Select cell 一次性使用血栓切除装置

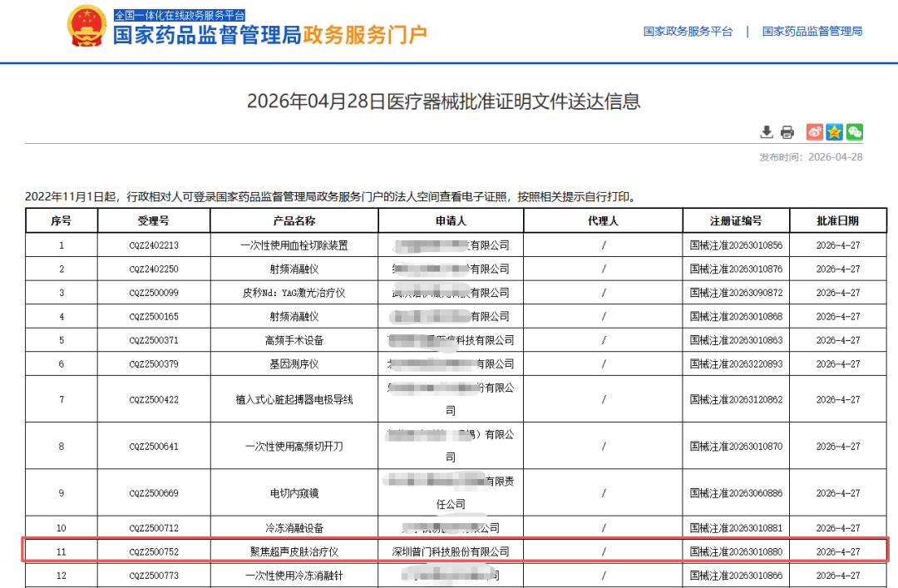[294, 245]
